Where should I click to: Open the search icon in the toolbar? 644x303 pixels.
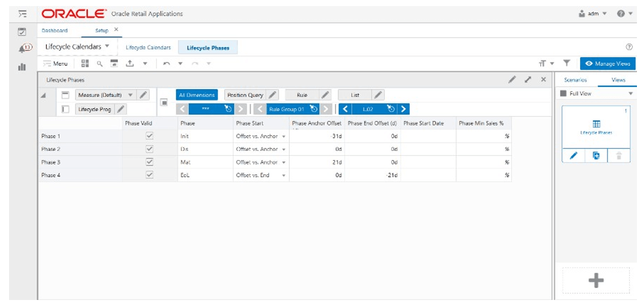click(x=100, y=64)
